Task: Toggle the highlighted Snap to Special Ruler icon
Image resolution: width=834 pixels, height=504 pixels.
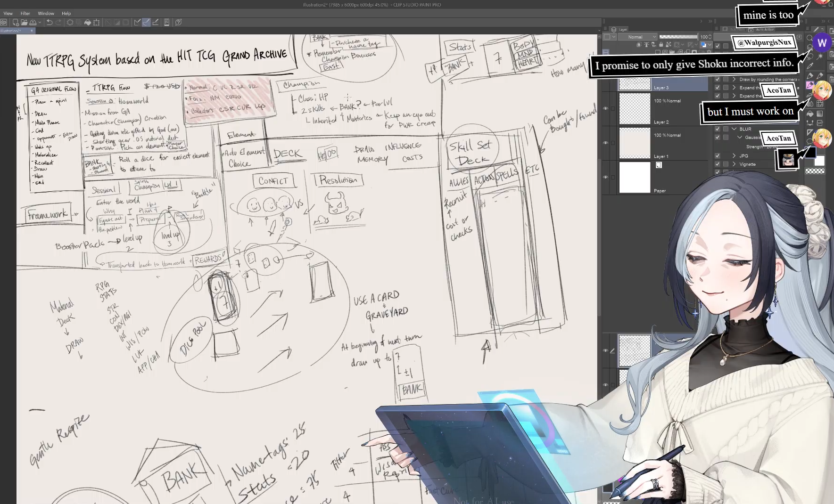Action: click(x=146, y=22)
